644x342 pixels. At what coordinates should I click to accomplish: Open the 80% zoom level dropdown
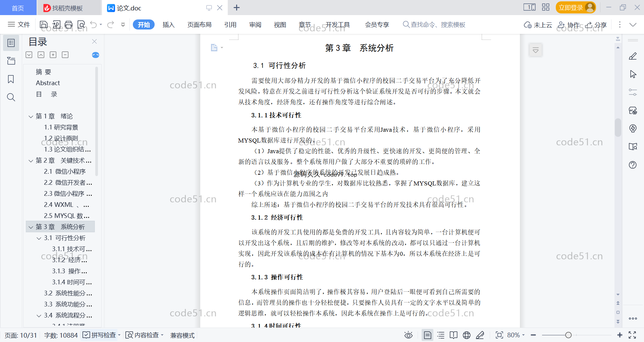516,335
